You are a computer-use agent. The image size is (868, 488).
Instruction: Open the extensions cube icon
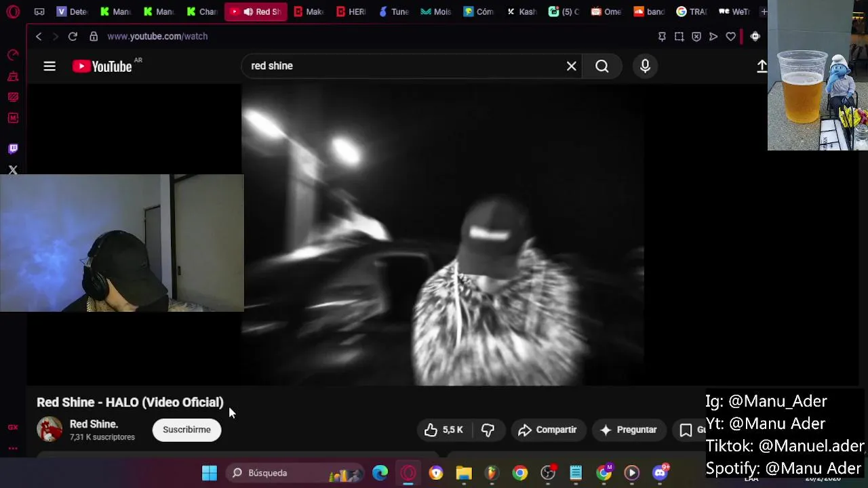tap(755, 37)
